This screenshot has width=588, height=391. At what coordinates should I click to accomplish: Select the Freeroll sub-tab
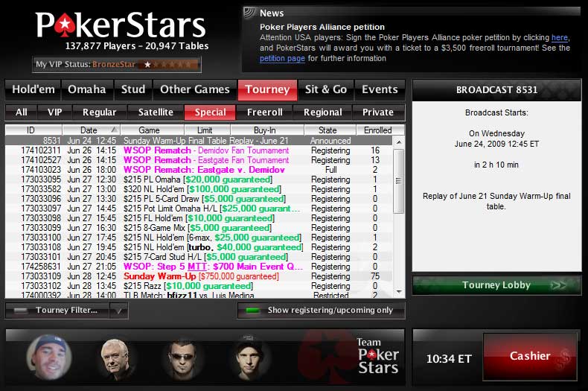tap(264, 112)
